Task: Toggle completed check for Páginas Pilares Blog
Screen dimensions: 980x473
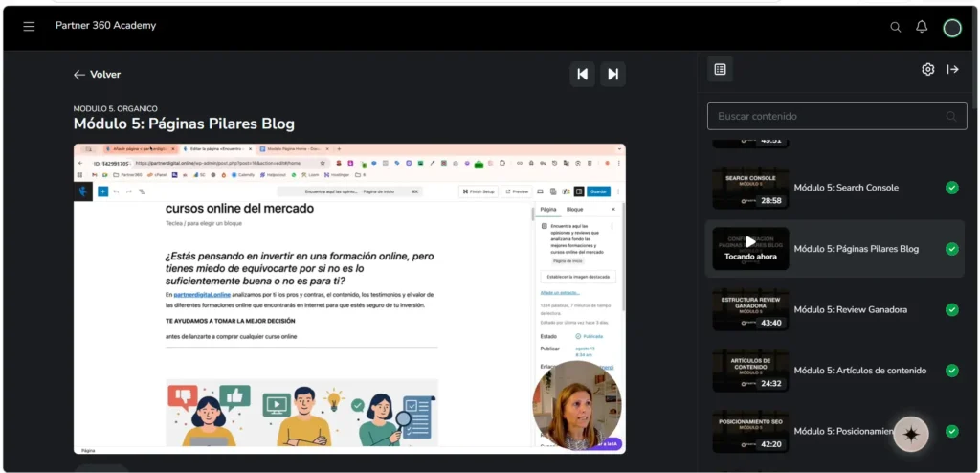Action: pos(952,249)
